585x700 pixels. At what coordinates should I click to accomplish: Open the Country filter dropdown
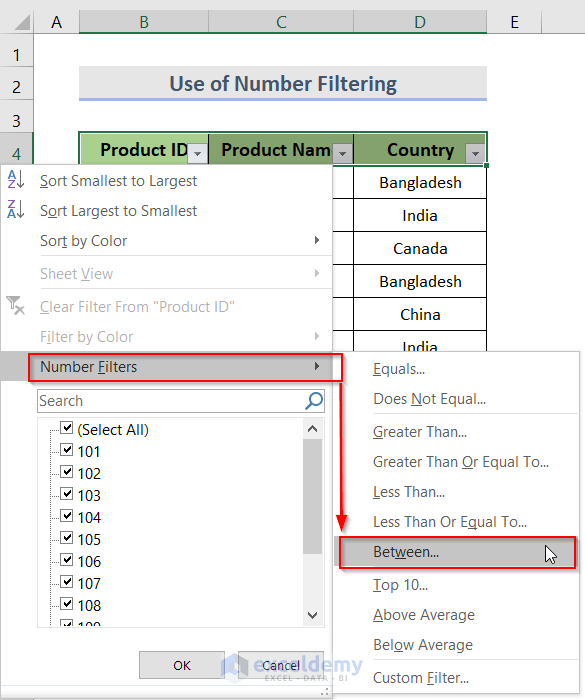[x=475, y=154]
